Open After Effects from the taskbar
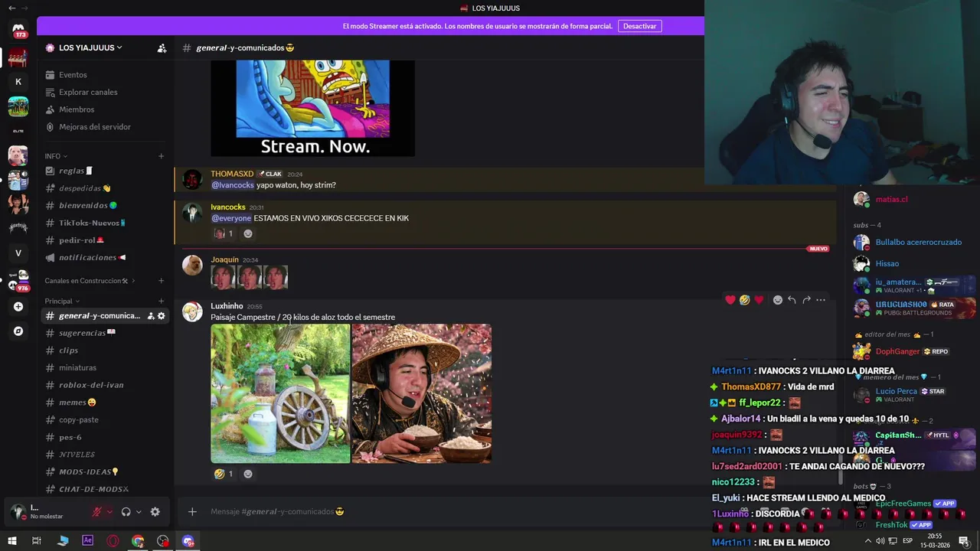This screenshot has width=980, height=551. pos(87,540)
